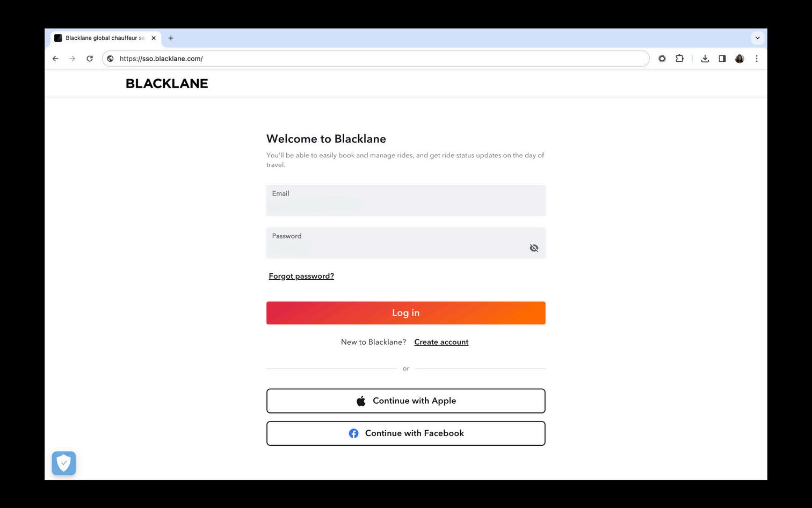The width and height of the screenshot is (812, 508).
Task: Toggle the browser side panel icon
Action: (722, 59)
